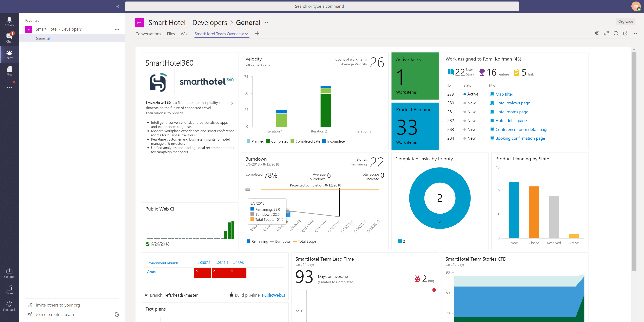644x322 pixels.
Task: Select the Teams icon in the sidebar
Action: point(9,54)
